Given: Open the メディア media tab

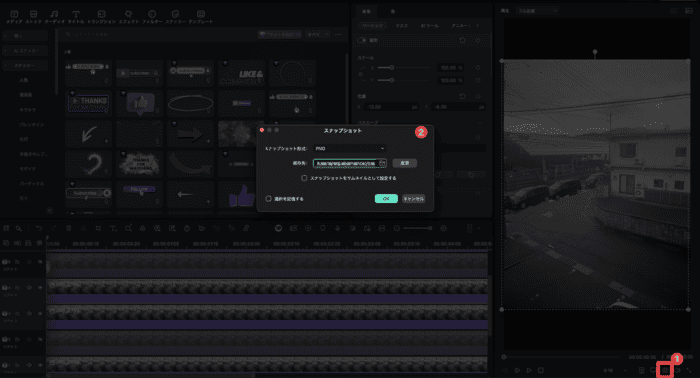Looking at the screenshot, I should [14, 17].
